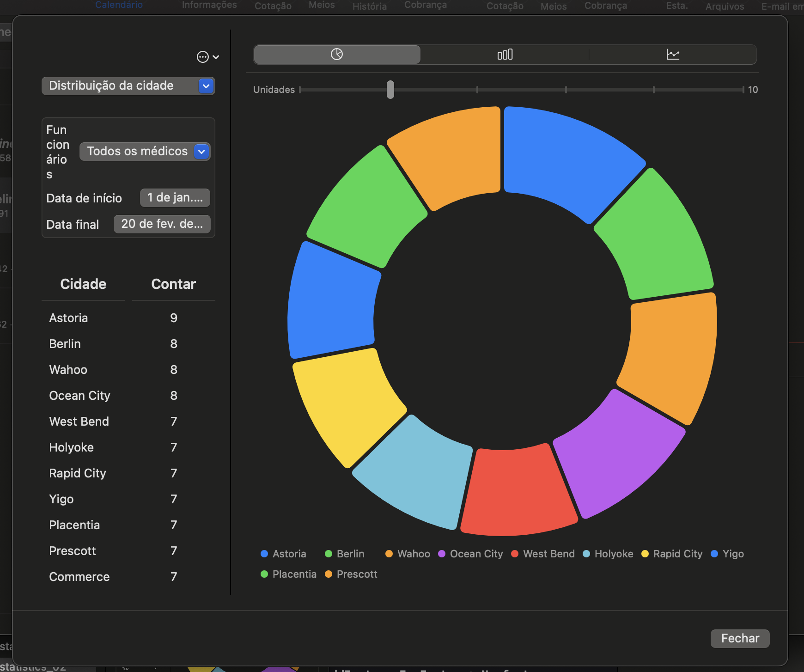804x672 pixels.
Task: Open Distribuição da cidade dropdown
Action: coord(128,86)
